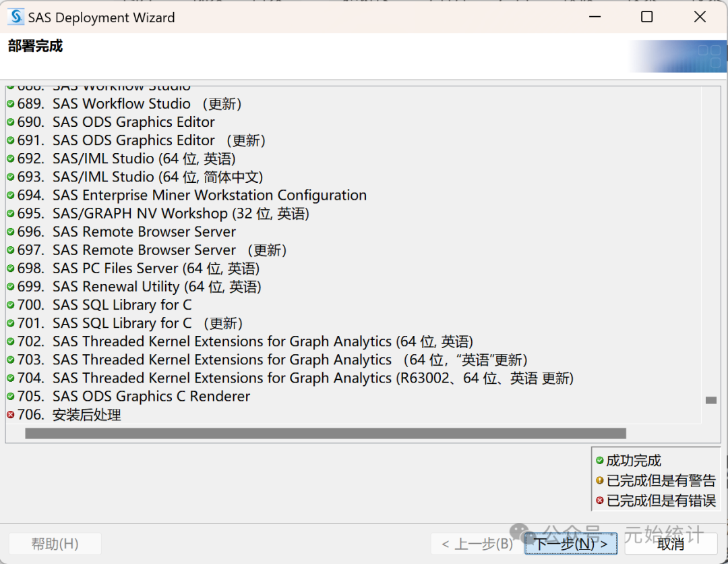Screen dimensions: 728x564
Task: Go back with 上一步(B) button
Action: [477, 544]
